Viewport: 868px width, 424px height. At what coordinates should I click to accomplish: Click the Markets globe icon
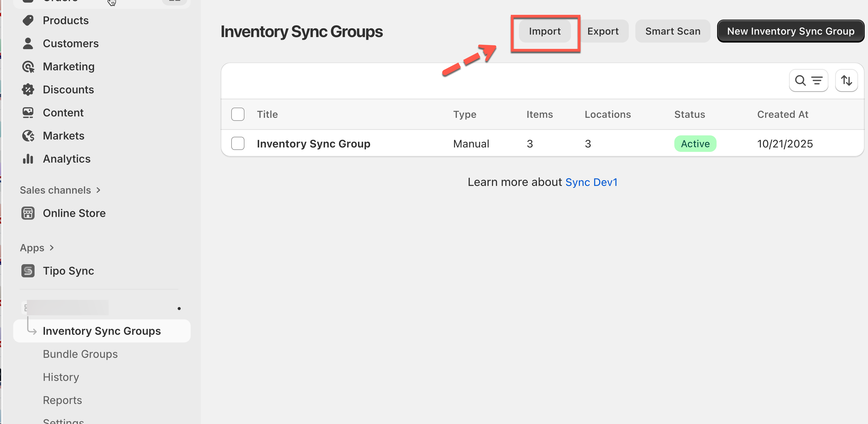[x=28, y=136]
